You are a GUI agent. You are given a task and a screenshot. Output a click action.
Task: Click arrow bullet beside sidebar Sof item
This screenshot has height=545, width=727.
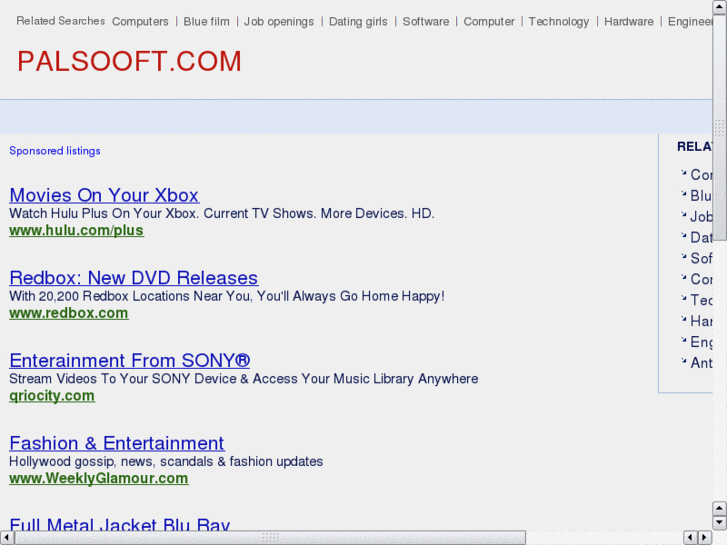(683, 256)
